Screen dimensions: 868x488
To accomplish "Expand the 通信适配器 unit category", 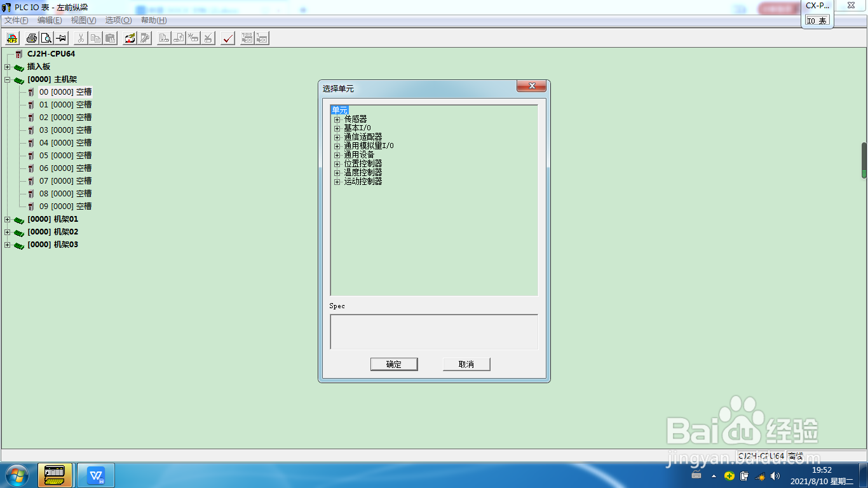I will (337, 137).
